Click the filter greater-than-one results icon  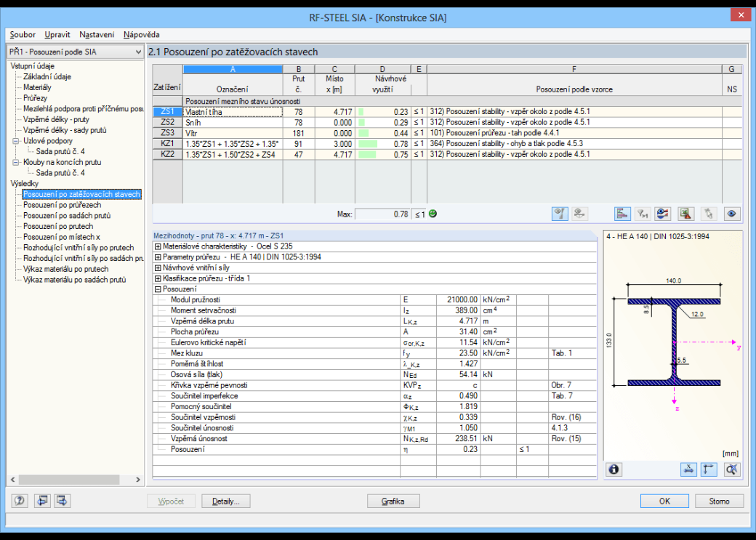[642, 214]
